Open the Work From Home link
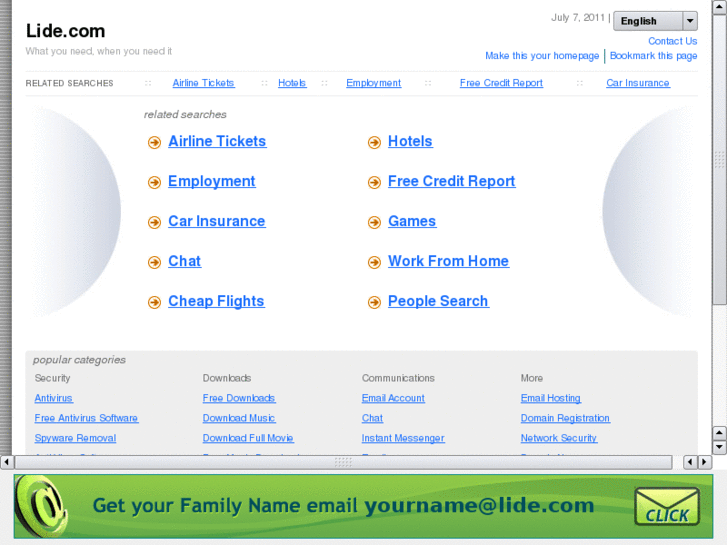This screenshot has width=727, height=545. pos(448,261)
